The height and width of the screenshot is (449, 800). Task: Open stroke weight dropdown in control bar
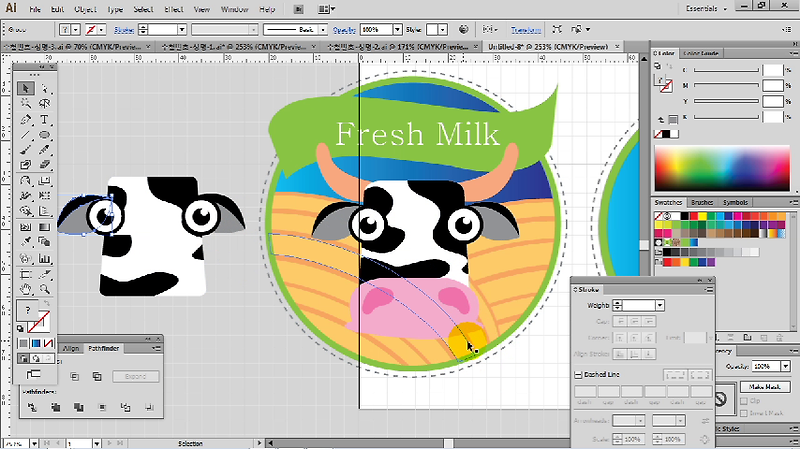[182, 30]
